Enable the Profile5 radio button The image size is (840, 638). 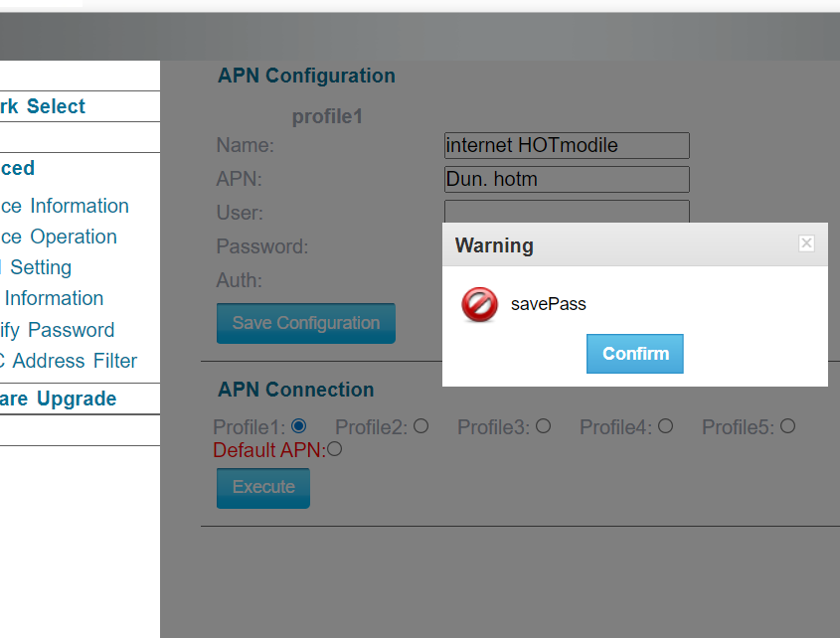click(x=787, y=426)
